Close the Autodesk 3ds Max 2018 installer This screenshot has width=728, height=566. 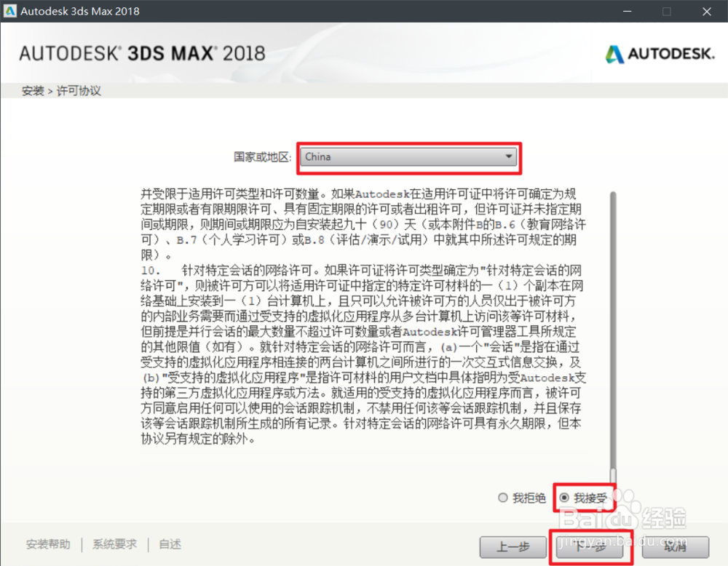point(707,11)
